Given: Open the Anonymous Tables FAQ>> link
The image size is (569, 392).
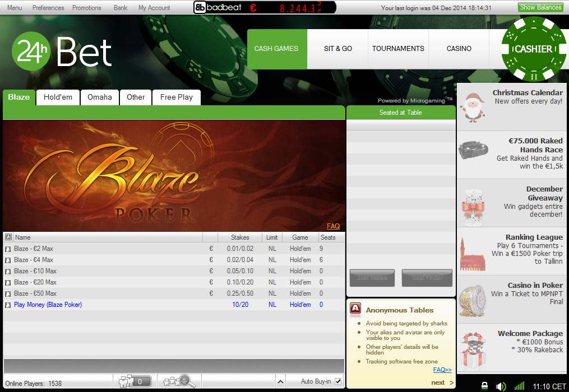Looking at the screenshot, I should (442, 370).
